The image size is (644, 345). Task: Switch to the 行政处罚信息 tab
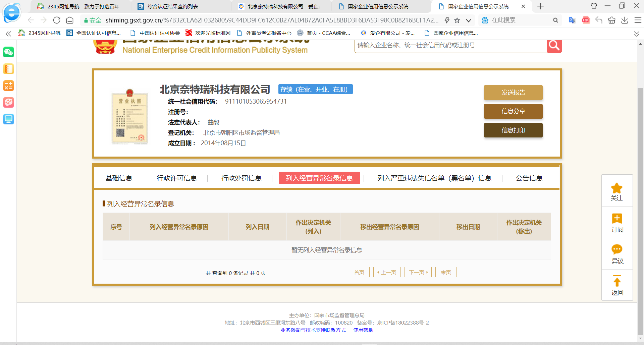241,178
